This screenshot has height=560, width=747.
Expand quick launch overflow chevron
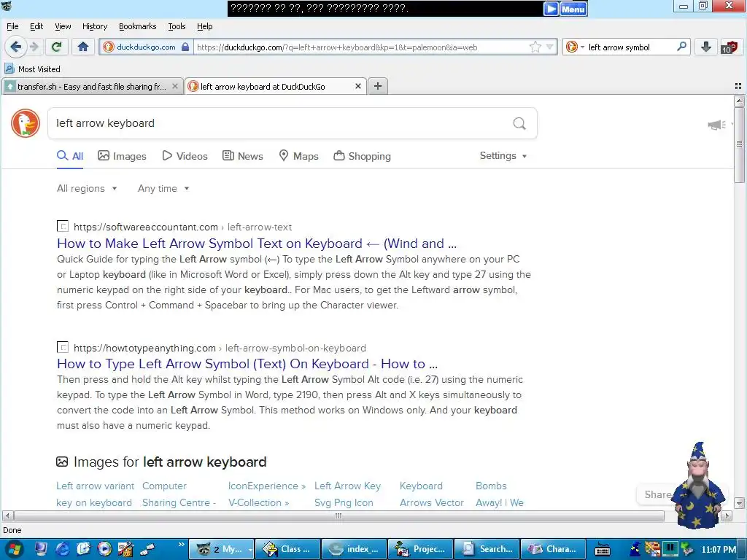click(x=181, y=544)
